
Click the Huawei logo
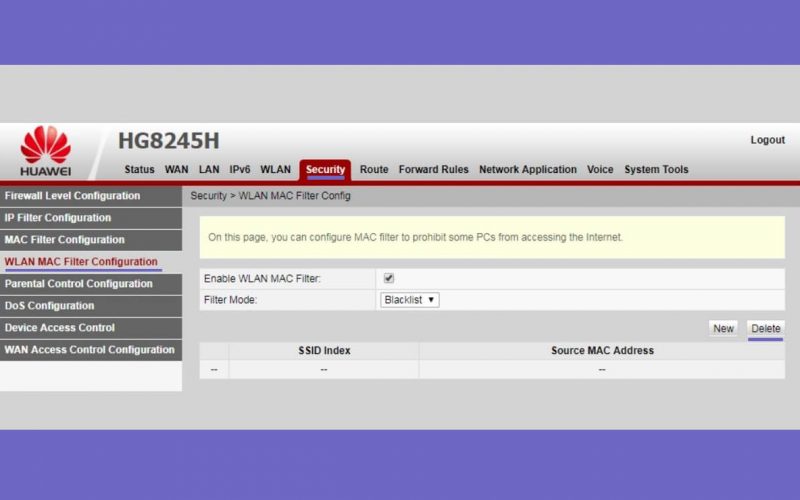click(46, 151)
